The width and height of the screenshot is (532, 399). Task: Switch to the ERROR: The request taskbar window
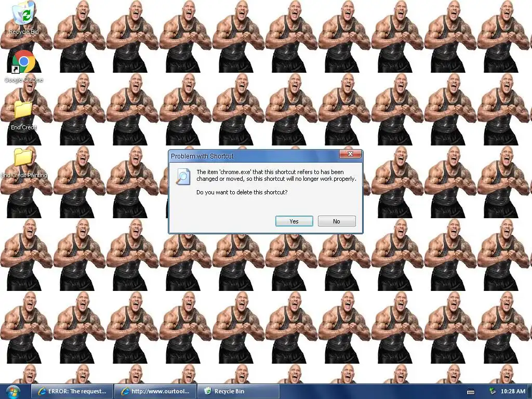72,391
